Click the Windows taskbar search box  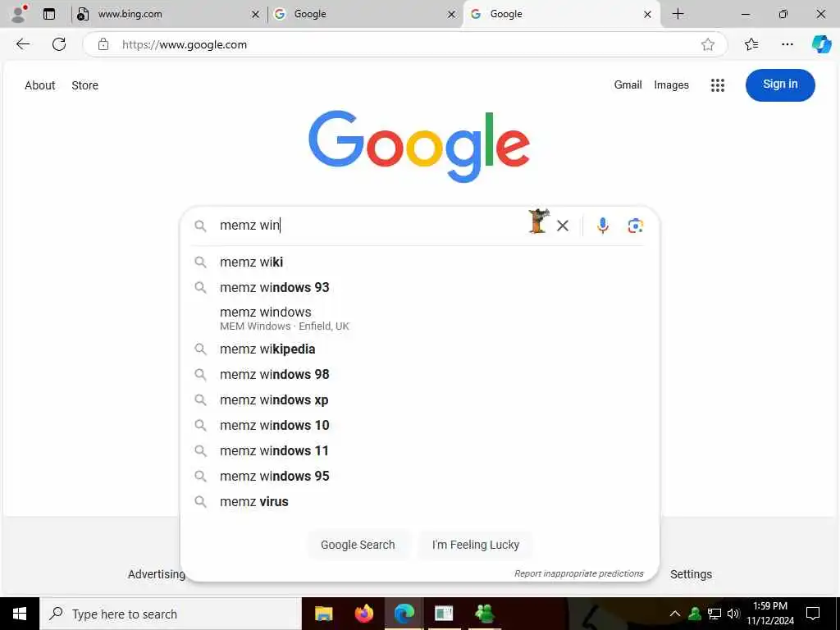(x=171, y=614)
